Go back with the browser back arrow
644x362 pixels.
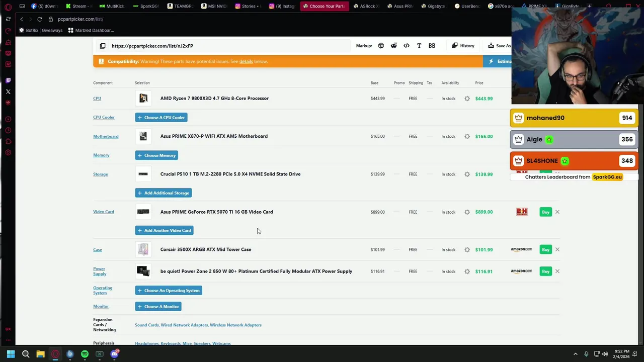click(22, 19)
